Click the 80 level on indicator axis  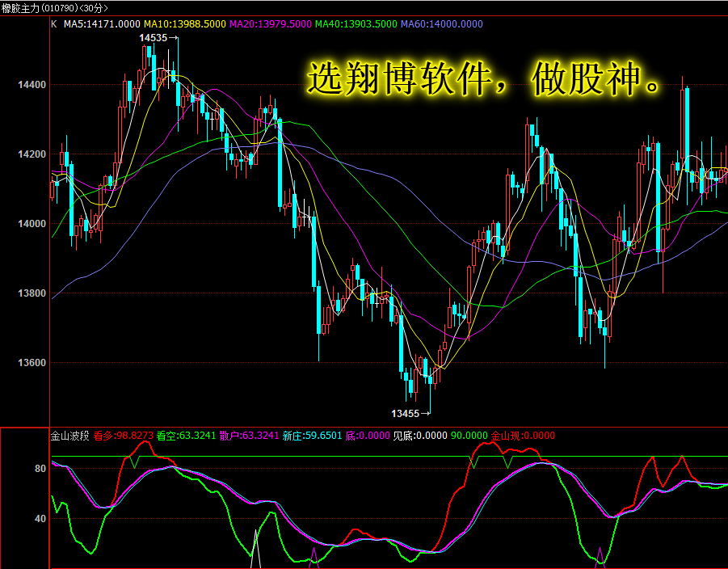40,469
